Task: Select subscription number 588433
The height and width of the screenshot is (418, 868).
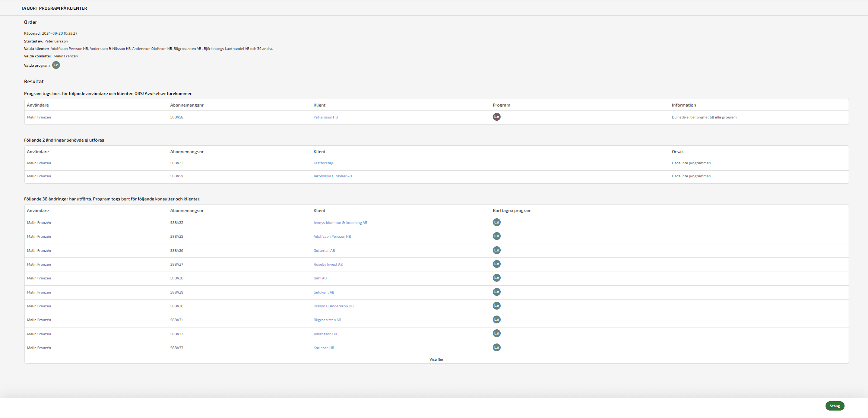Action: (x=177, y=348)
